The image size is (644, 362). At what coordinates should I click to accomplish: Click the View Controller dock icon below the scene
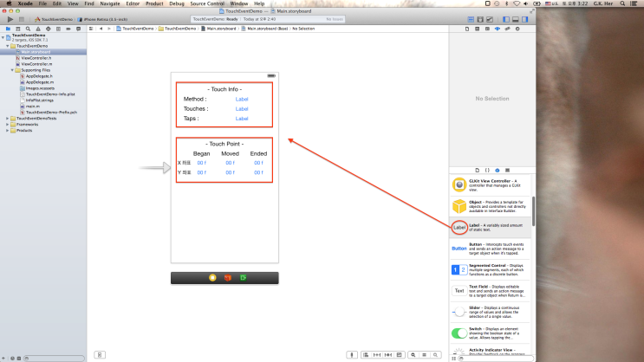[x=212, y=278]
